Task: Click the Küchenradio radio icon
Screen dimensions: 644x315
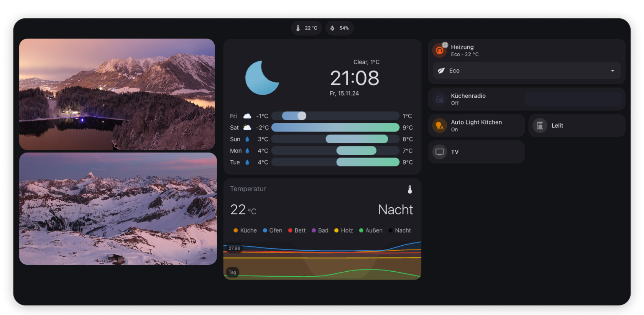Action: coord(440,99)
